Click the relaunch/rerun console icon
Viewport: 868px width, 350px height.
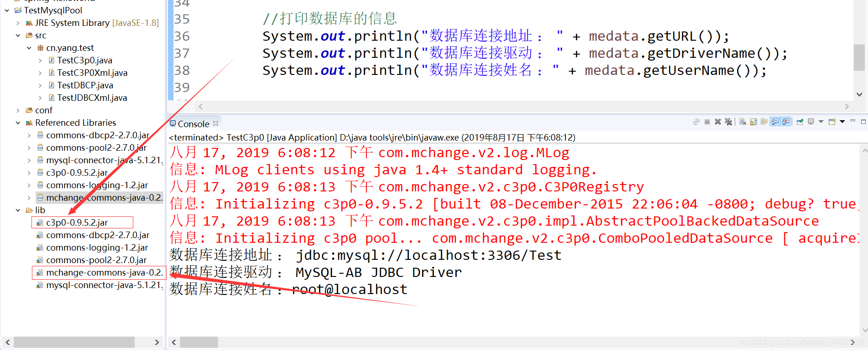(x=696, y=122)
